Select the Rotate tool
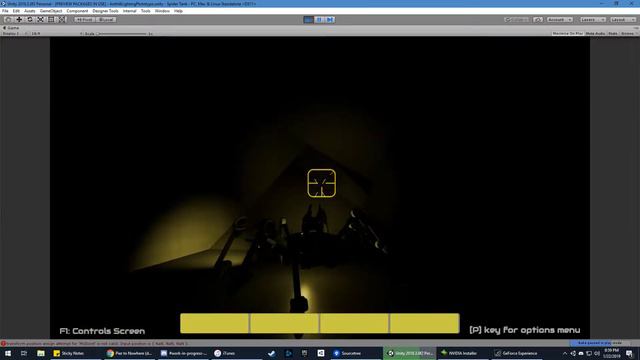640x360 pixels. coord(30,20)
